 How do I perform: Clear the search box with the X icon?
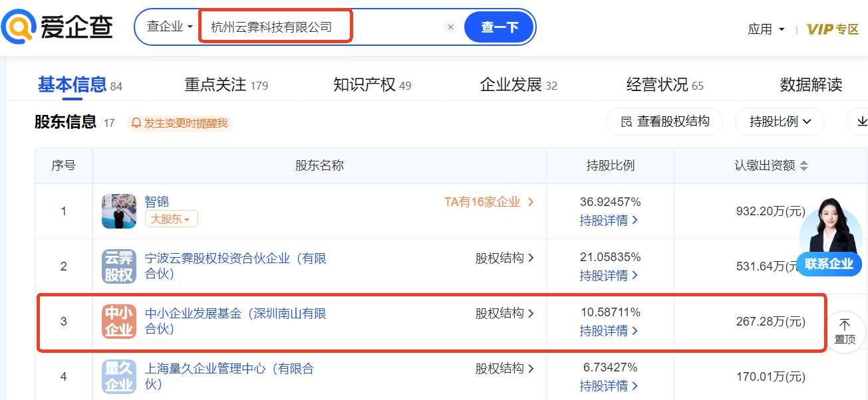tap(450, 27)
